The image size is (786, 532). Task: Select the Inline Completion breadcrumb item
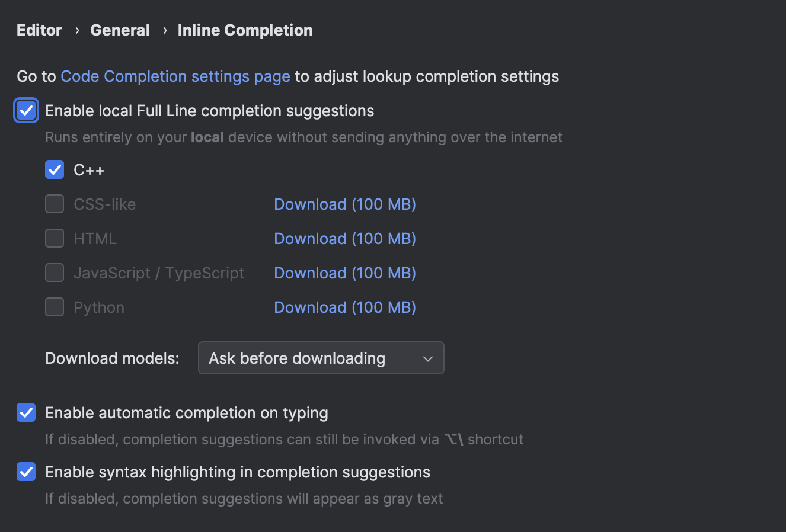click(245, 30)
